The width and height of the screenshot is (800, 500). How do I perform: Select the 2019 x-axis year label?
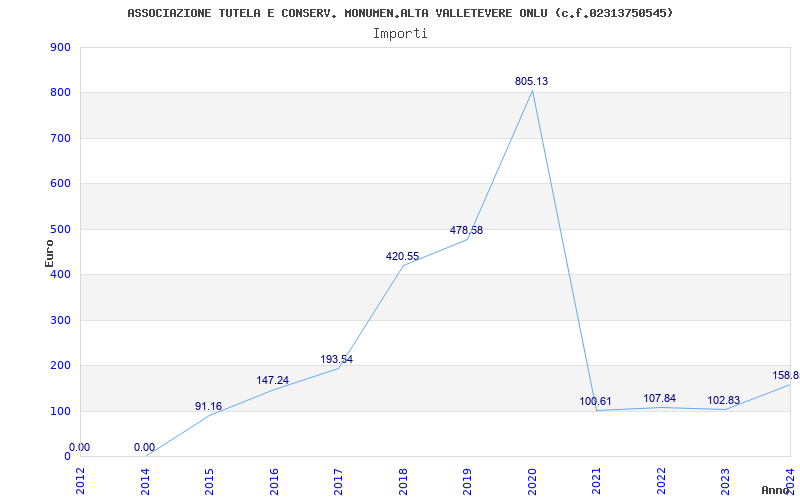467,482
